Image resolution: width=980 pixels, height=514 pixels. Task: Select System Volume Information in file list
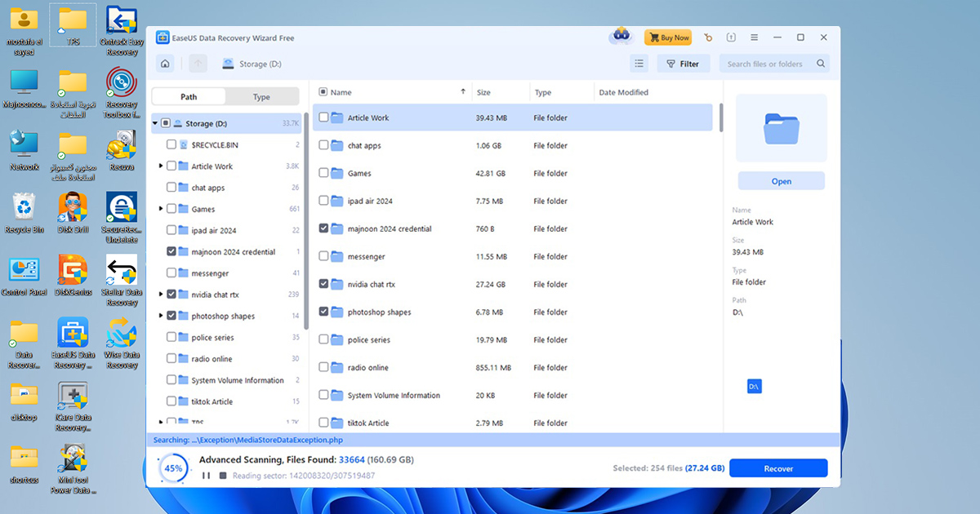513,395
